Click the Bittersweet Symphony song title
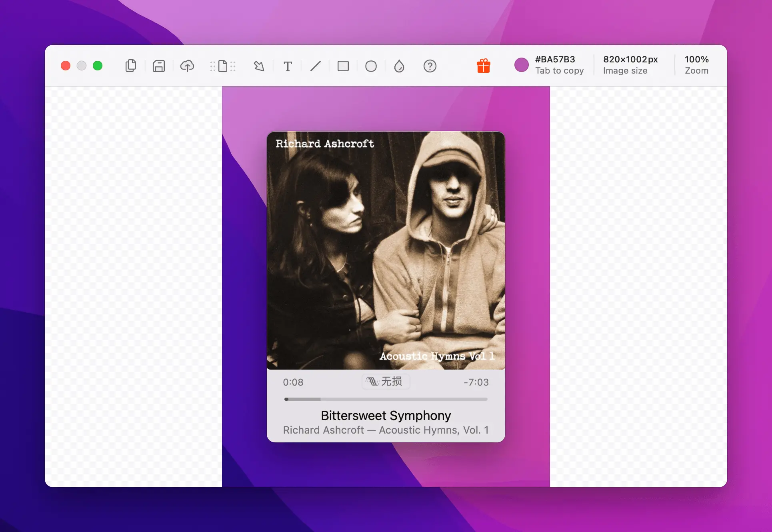 point(386,416)
